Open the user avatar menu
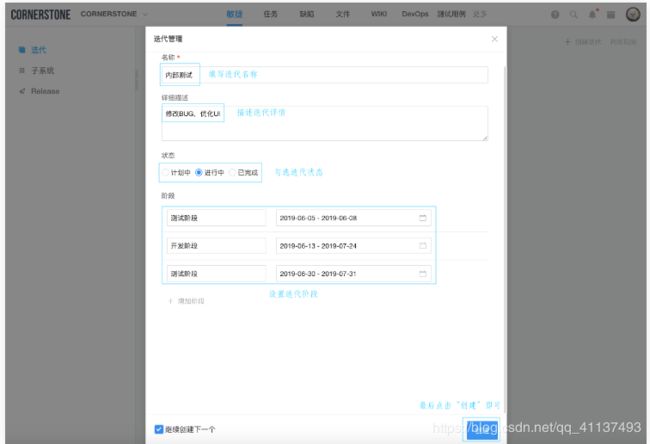This screenshot has height=444, width=650. (633, 14)
